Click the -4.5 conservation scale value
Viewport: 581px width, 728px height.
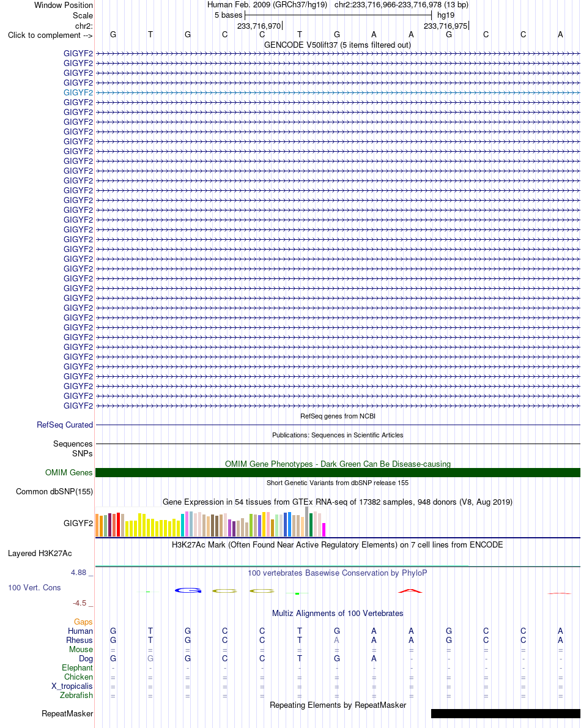tap(80, 603)
